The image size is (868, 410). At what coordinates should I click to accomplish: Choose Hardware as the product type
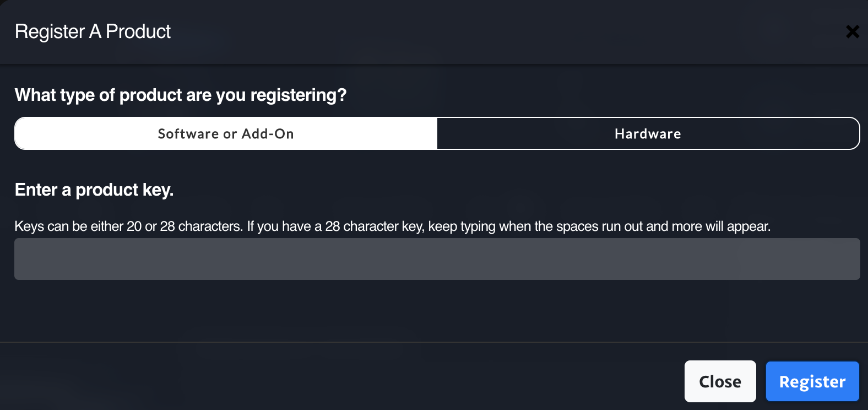[648, 134]
